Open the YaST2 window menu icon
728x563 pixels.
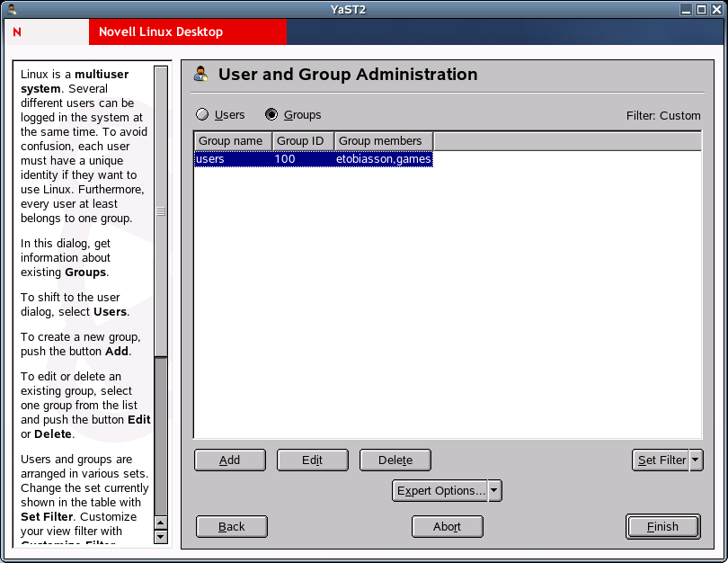pyautogui.click(x=12, y=9)
